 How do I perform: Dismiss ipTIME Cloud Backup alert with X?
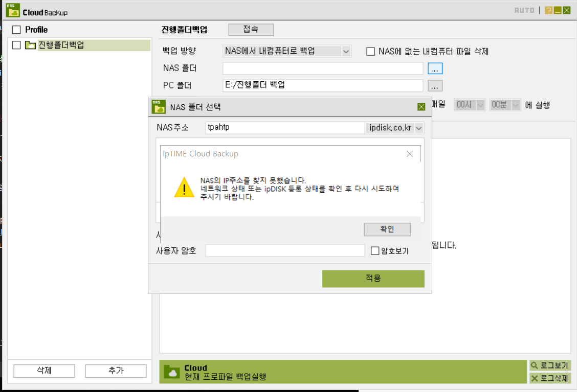(410, 154)
